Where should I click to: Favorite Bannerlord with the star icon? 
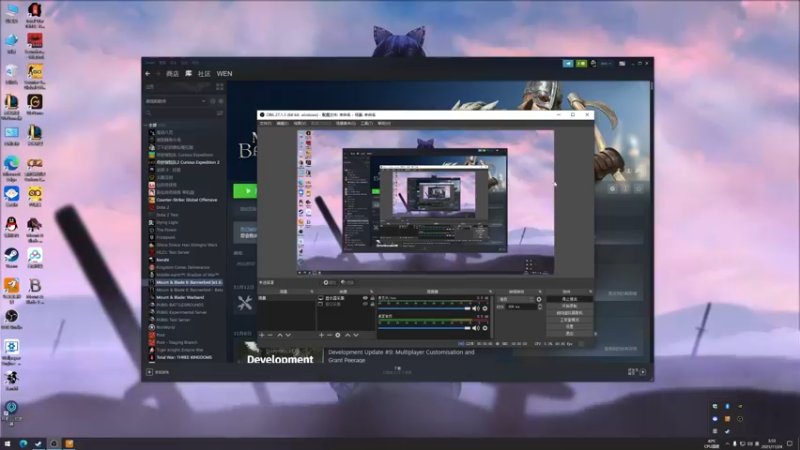click(x=639, y=189)
